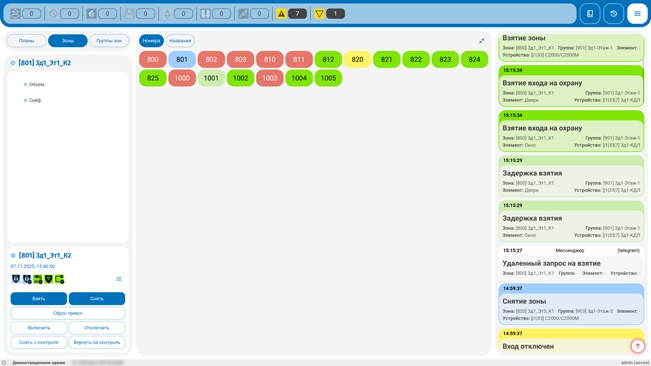Click the Снять button
The image size is (651, 366).
[97, 298]
